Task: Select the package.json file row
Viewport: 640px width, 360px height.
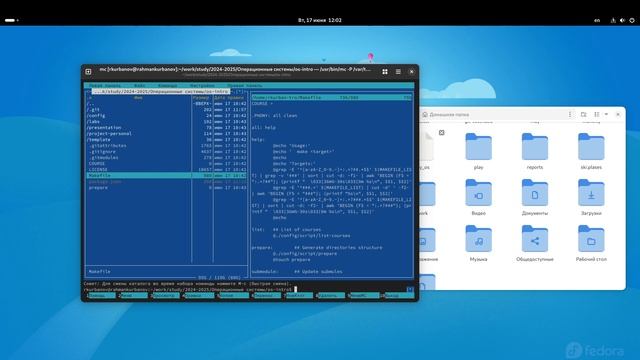Action: click(x=167, y=182)
